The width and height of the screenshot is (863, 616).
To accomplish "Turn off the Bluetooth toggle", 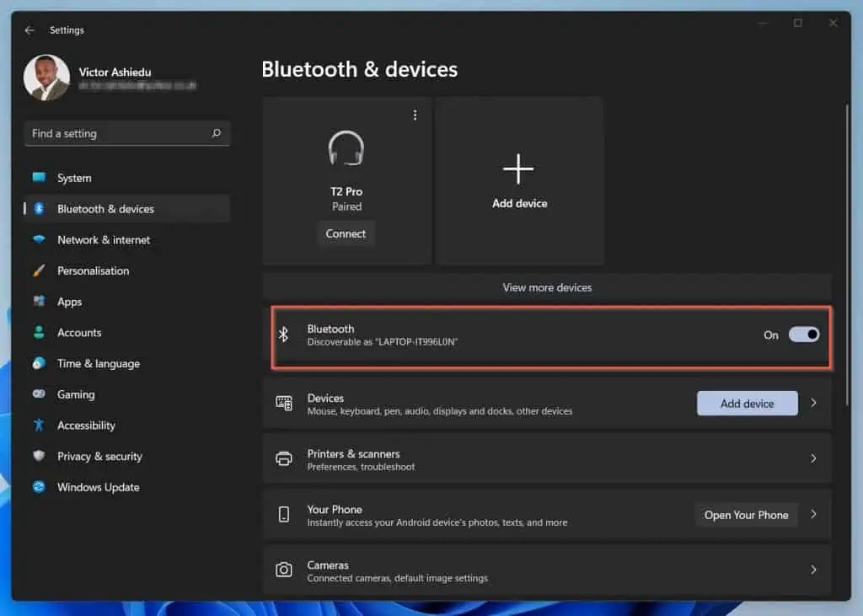I will [x=804, y=335].
